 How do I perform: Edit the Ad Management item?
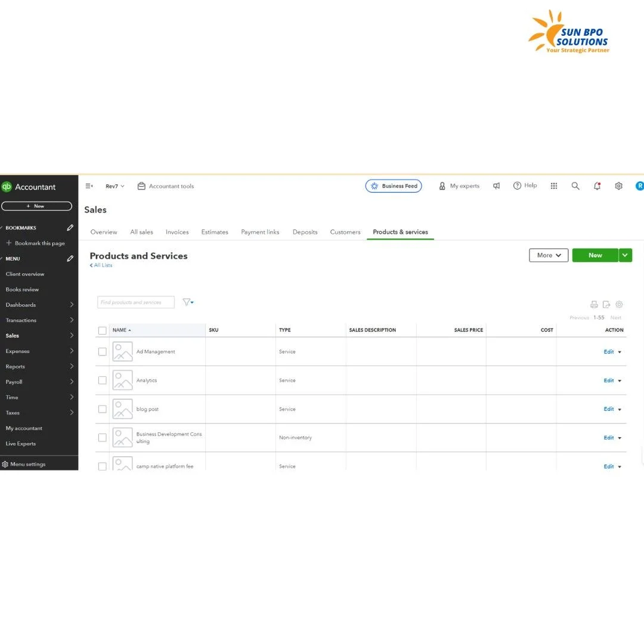click(609, 352)
